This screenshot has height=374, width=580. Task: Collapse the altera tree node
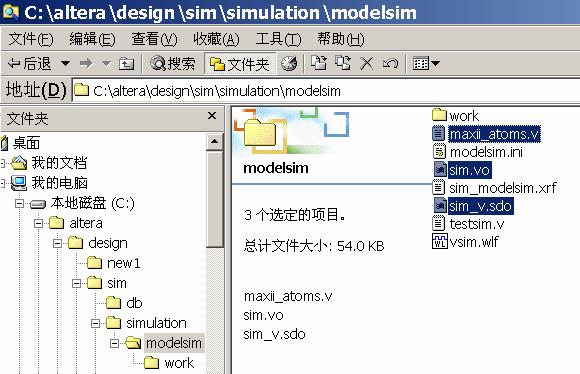(x=38, y=223)
